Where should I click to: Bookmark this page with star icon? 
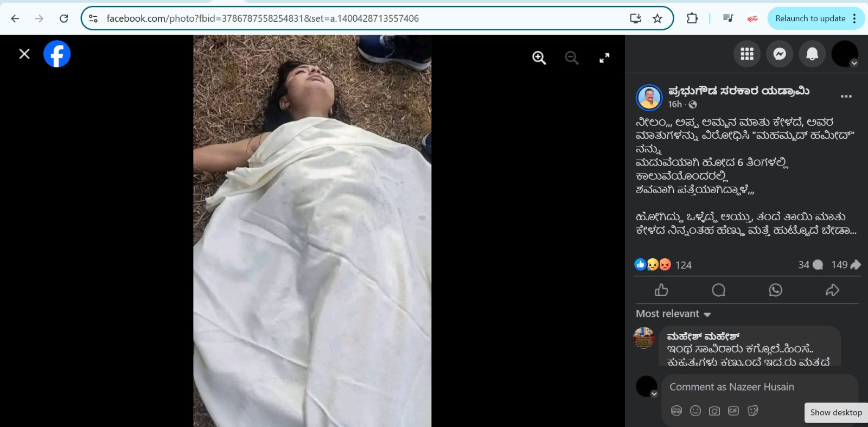[658, 18]
